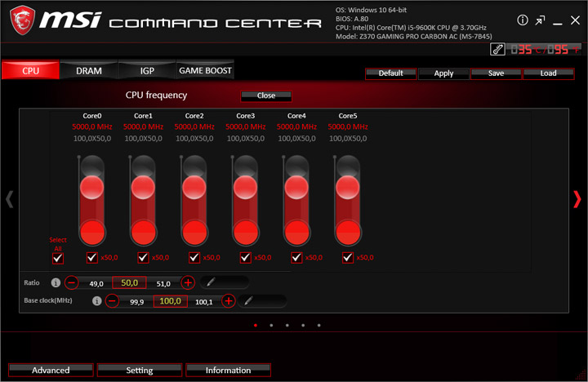Screen dimensions: 588x382
Task: Click the Core3 frequency slider knob
Action: click(x=245, y=187)
